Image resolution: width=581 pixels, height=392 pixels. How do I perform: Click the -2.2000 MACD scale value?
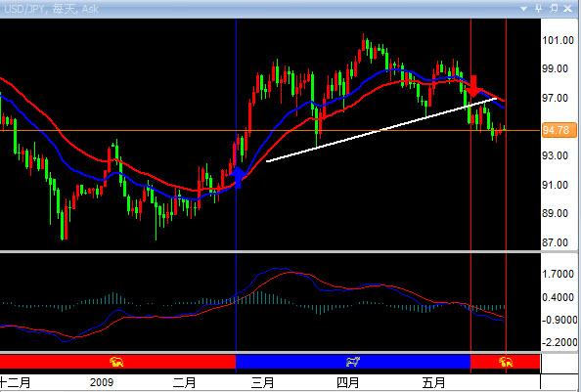click(559, 342)
